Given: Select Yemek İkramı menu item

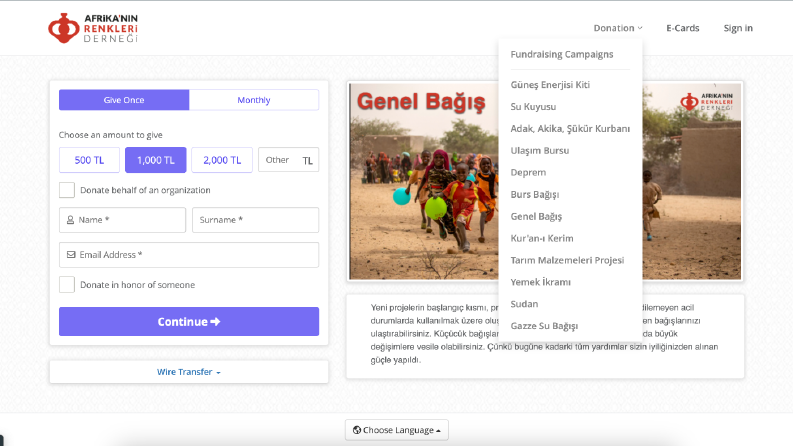Looking at the screenshot, I should [540, 282].
